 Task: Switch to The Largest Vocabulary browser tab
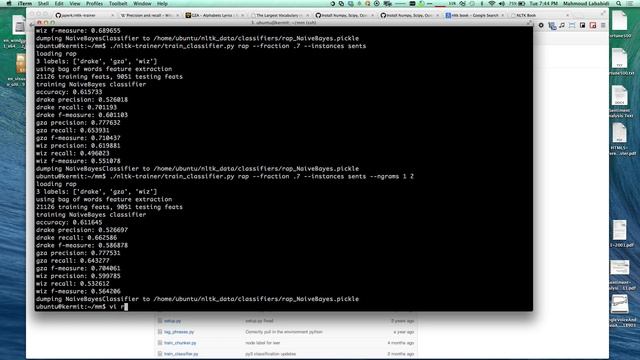coord(278,15)
